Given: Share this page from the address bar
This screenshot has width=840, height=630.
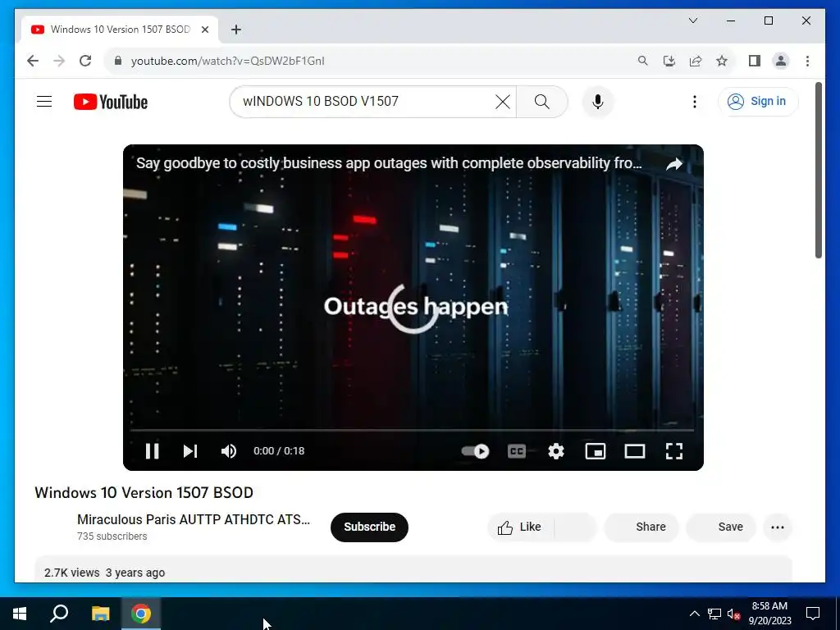Looking at the screenshot, I should pyautogui.click(x=696, y=61).
